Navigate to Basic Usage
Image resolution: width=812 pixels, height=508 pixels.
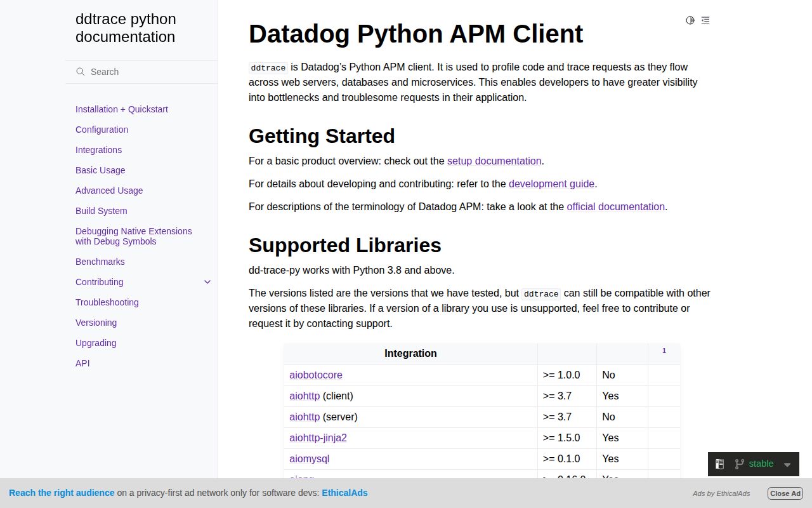[100, 170]
